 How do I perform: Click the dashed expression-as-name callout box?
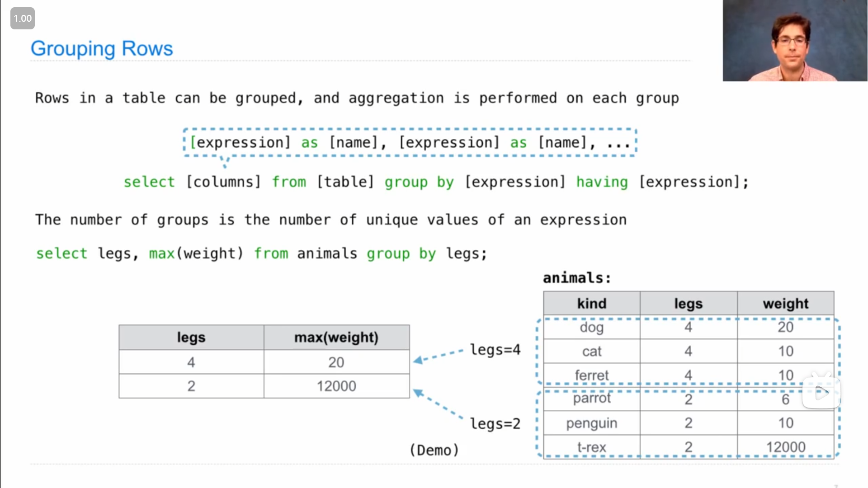point(410,143)
